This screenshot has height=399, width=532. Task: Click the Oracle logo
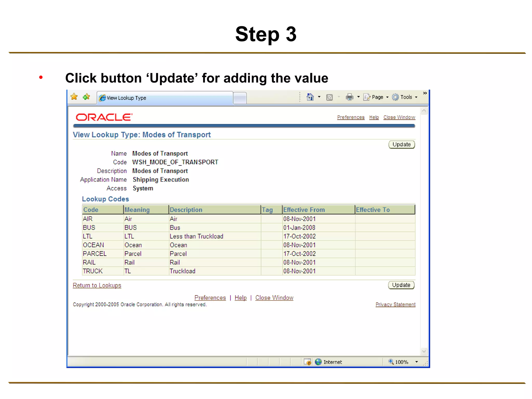[104, 117]
